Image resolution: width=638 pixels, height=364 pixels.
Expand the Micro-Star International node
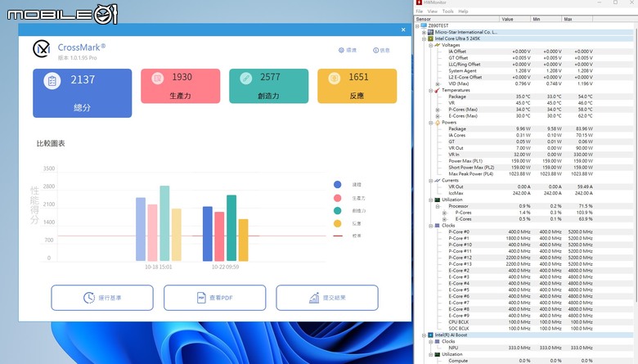coord(424,33)
